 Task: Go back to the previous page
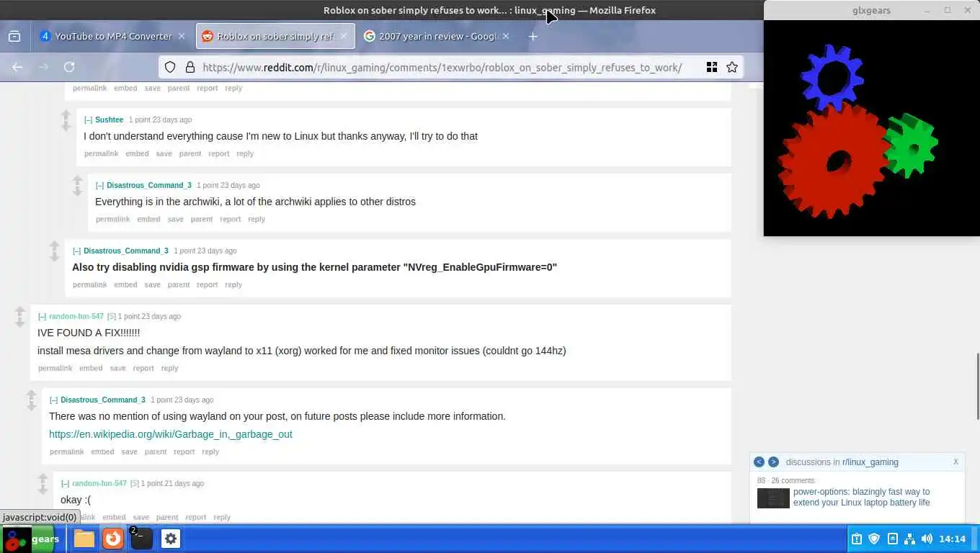17,67
